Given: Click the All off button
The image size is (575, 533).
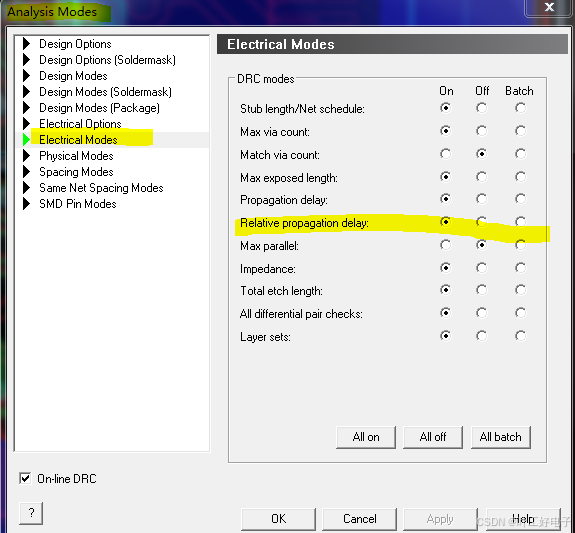Looking at the screenshot, I should pyautogui.click(x=433, y=437).
